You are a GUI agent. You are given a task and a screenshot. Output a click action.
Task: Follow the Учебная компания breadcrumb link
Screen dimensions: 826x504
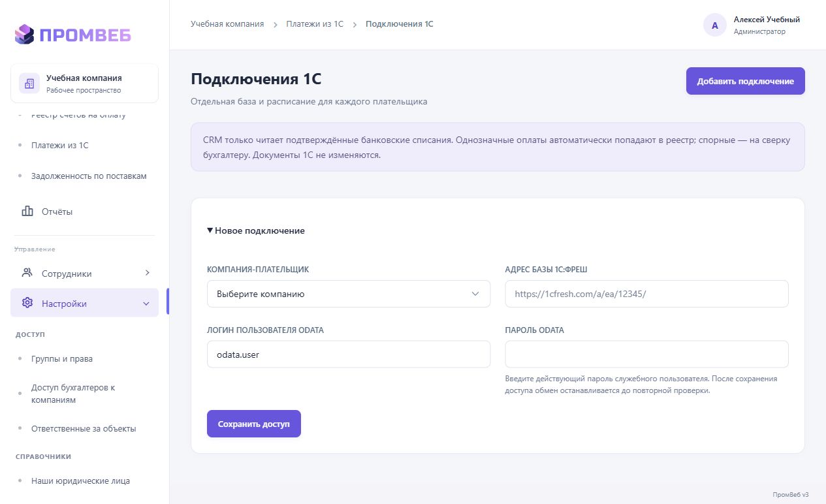(x=227, y=24)
